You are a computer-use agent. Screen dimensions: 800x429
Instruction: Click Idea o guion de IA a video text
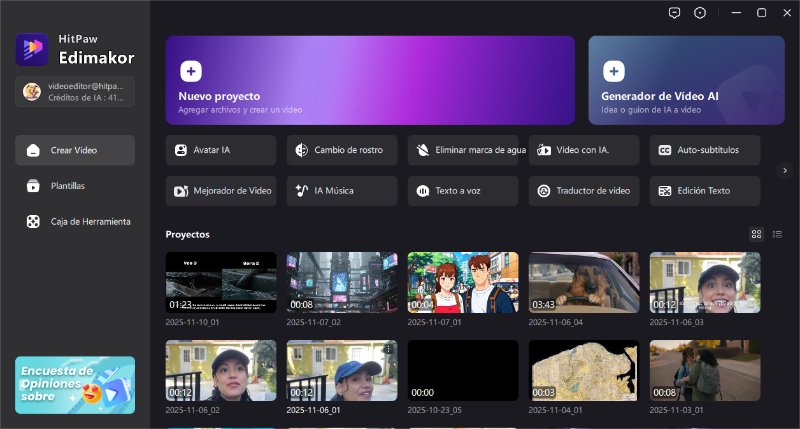(x=651, y=110)
